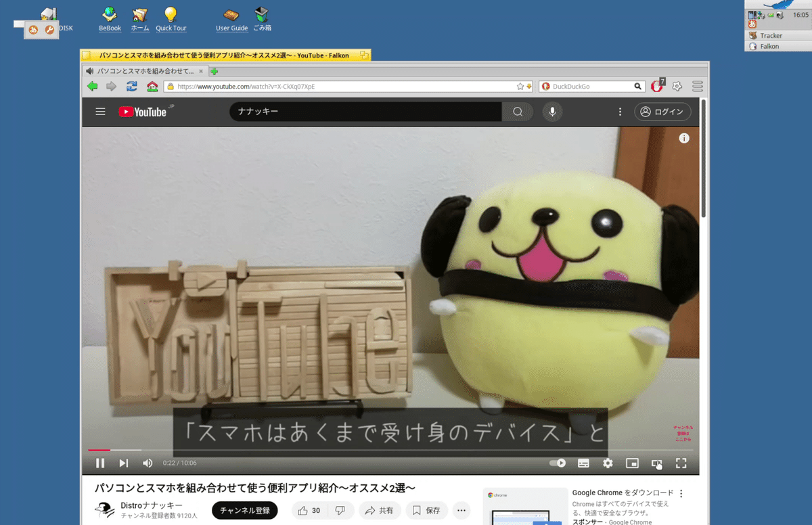
Task: Open the ごみ箱 trash desktop icon
Action: tap(262, 20)
